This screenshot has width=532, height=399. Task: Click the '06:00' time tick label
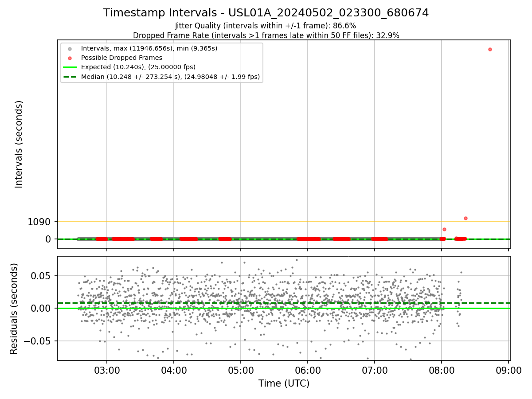pyautogui.click(x=308, y=371)
